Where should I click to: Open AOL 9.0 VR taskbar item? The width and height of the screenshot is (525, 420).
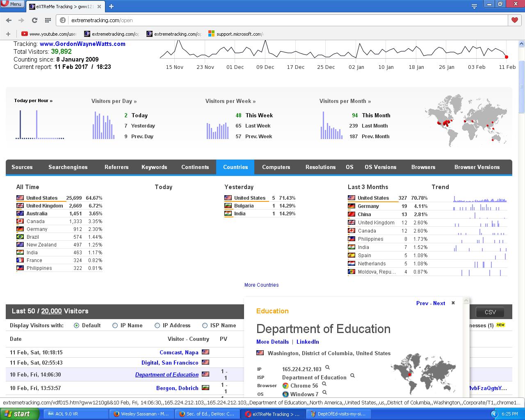[76, 414]
